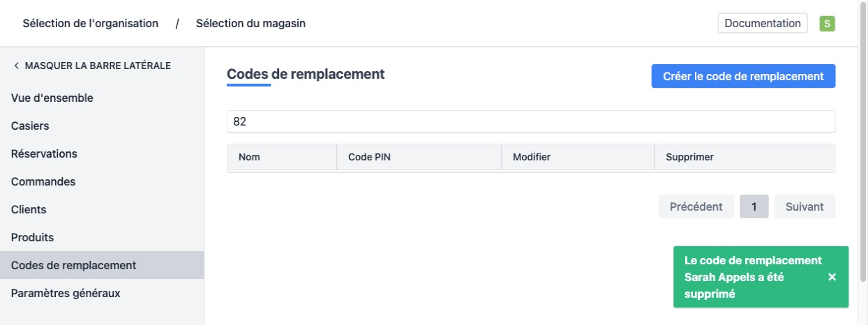Go to the Précédent page
868x325 pixels.
pos(696,206)
